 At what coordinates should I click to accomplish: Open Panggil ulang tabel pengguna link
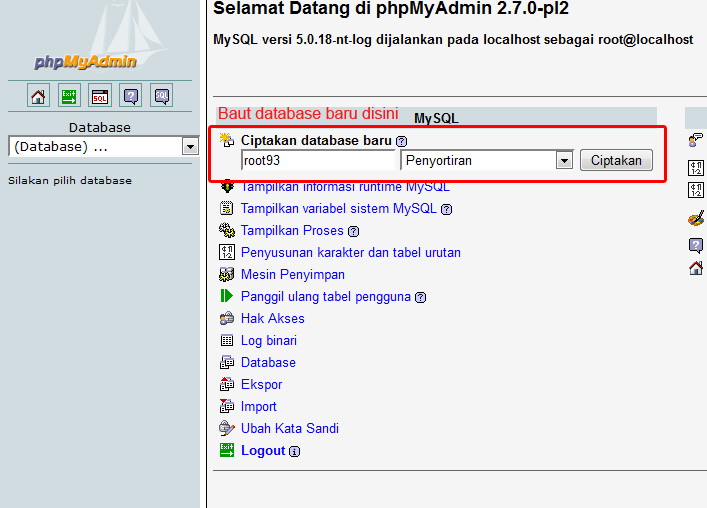click(326, 297)
